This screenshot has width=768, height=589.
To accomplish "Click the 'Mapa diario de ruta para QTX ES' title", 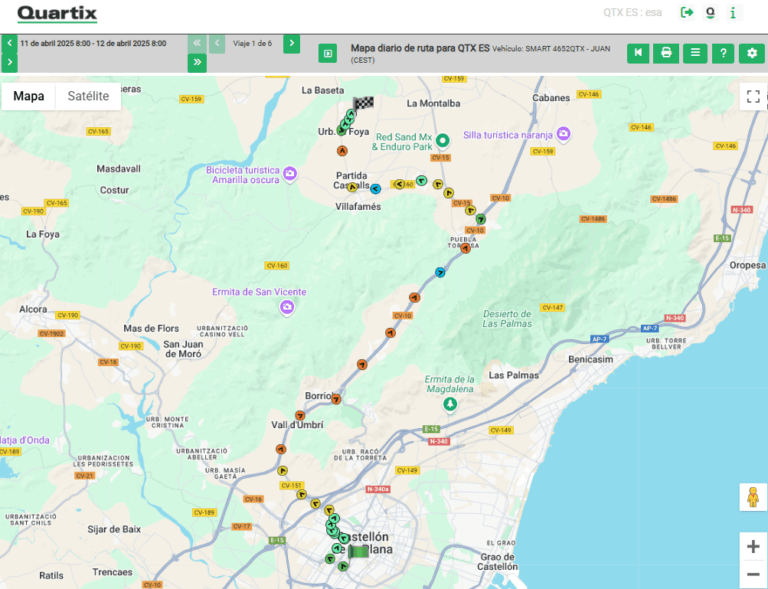I will 420,48.
